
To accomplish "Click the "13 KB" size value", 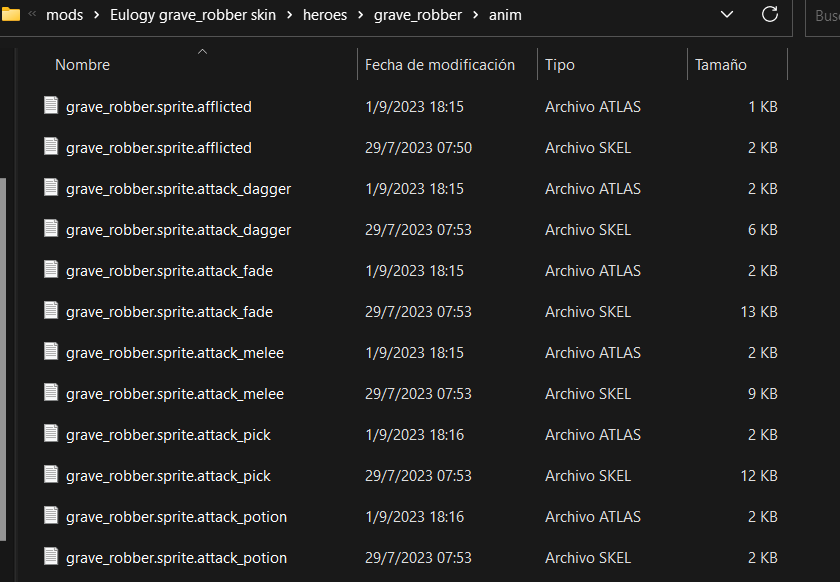I will click(x=759, y=311).
